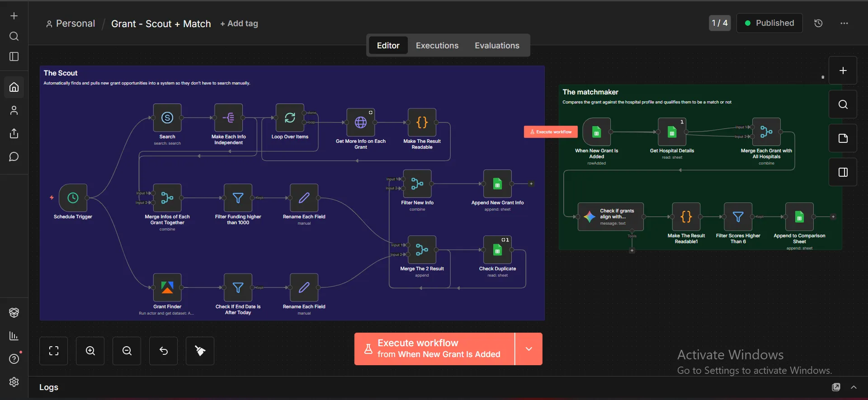The width and height of the screenshot is (868, 400).
Task: Open Settings gear in the sidebar
Action: (x=14, y=382)
